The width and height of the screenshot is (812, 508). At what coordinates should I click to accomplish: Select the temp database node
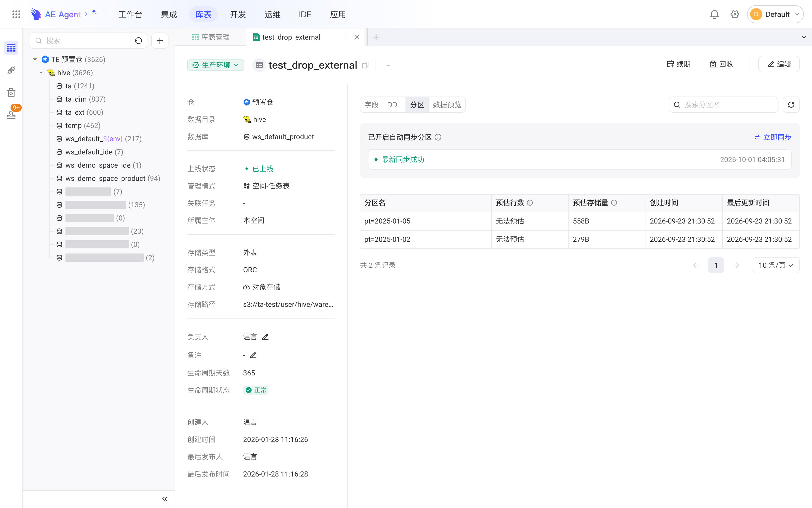(x=78, y=126)
